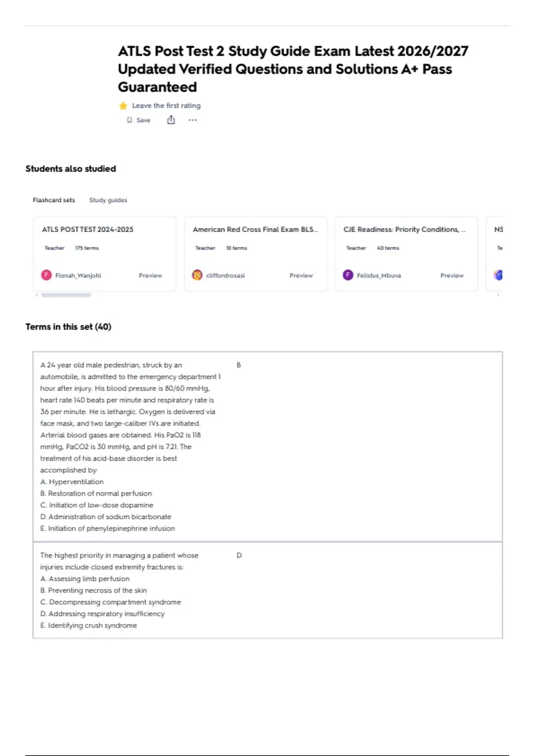
Task: Switch to the Flashcard sets tab
Action: pos(54,200)
